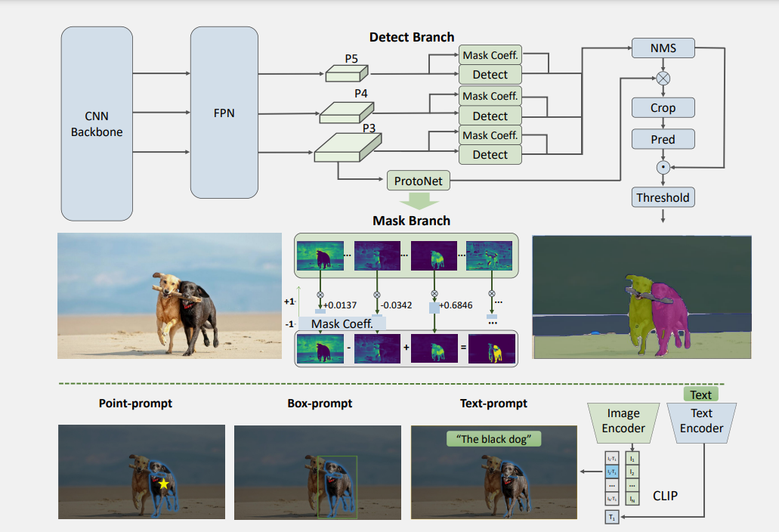Screen dimensions: 779x532
Task: Select the Pred block
Action: pos(663,139)
